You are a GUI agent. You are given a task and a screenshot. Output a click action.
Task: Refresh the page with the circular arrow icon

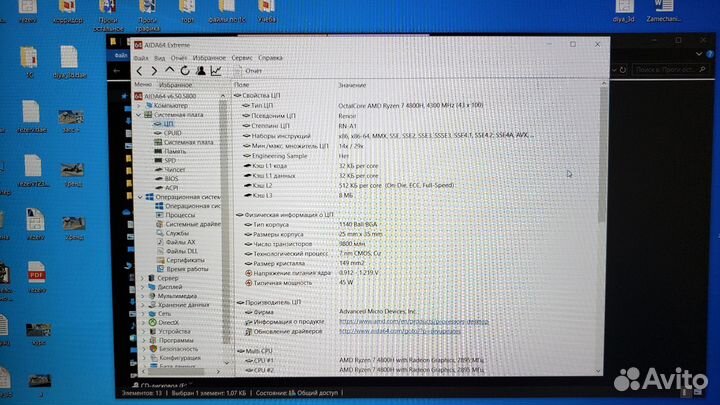pos(185,71)
